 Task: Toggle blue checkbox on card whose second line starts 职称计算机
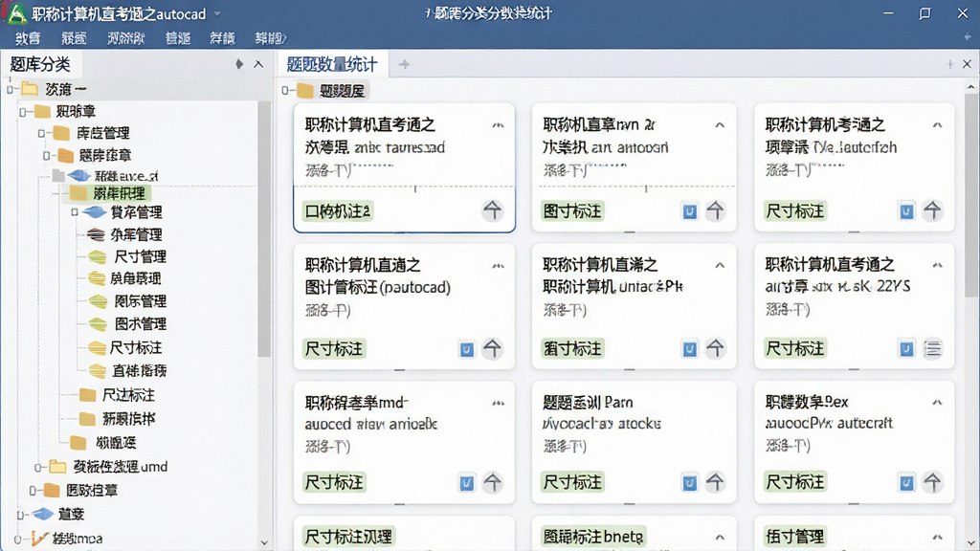pos(689,348)
